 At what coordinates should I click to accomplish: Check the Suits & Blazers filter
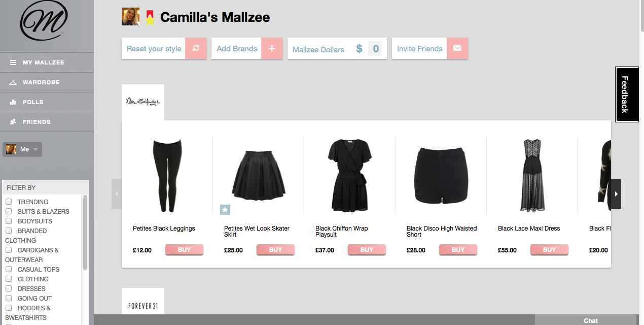9,211
